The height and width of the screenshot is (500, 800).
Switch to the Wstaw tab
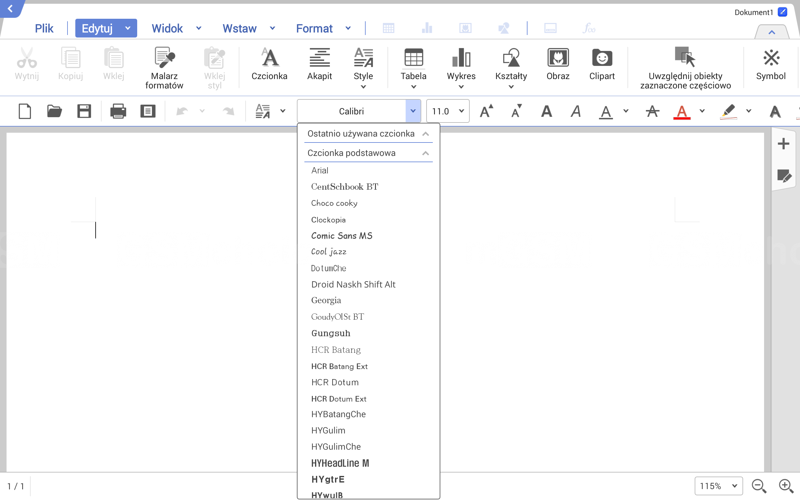point(239,28)
